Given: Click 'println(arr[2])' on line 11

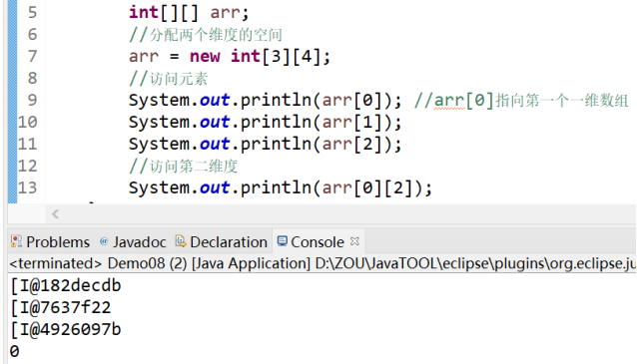Looking at the screenshot, I should pyautogui.click(x=317, y=144).
